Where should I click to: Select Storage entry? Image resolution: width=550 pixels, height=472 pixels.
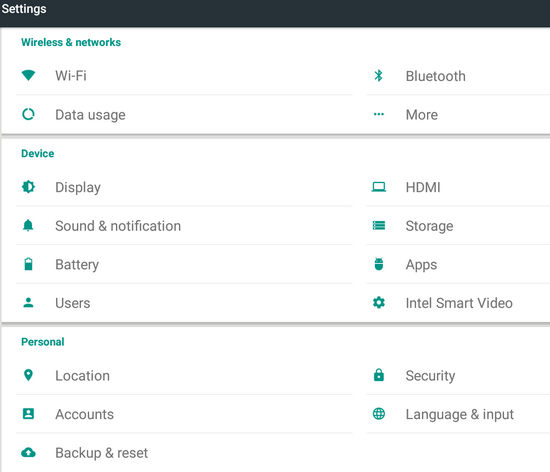point(458,225)
